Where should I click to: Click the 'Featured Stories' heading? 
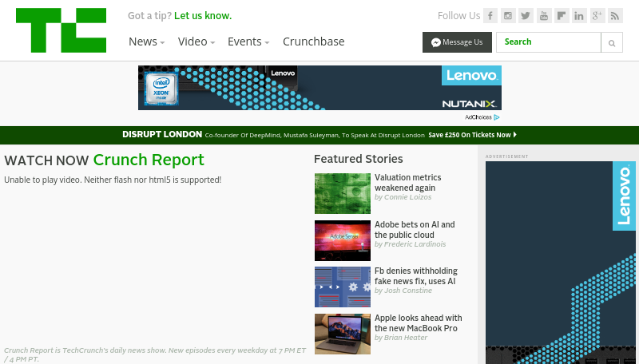[358, 159]
